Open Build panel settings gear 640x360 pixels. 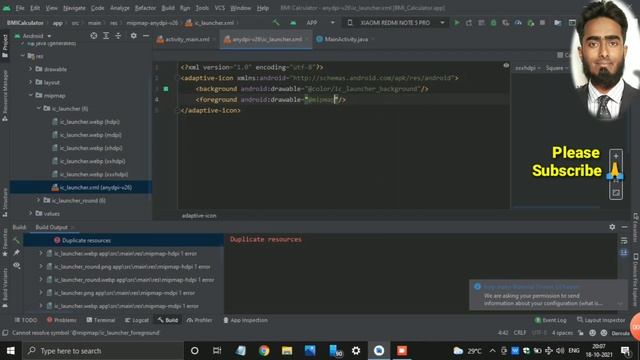pyautogui.click(x=612, y=227)
